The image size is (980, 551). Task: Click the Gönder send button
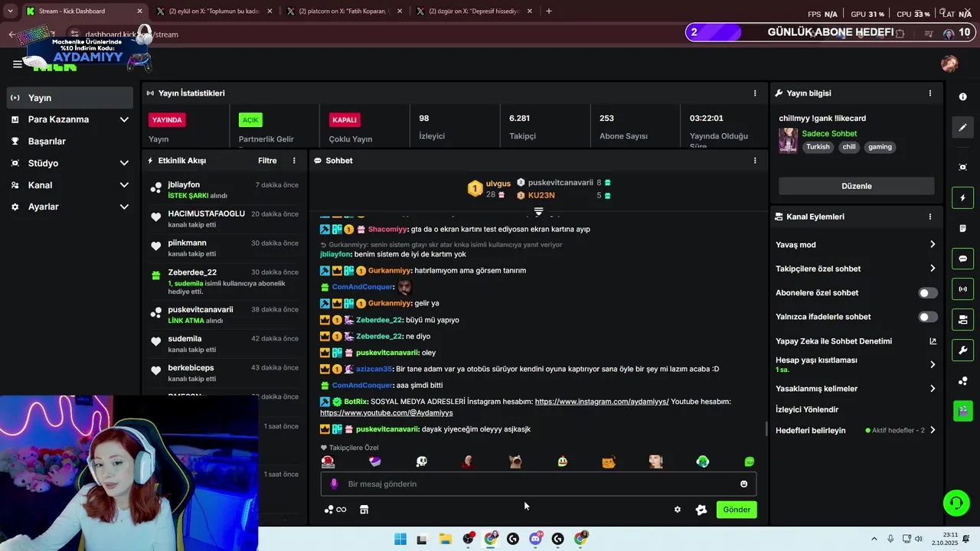pos(737,510)
